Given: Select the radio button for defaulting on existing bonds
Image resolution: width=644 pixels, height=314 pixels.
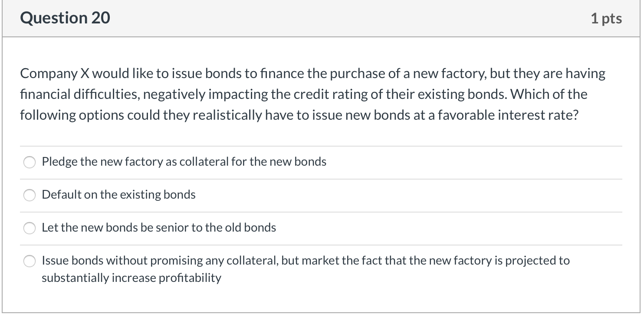Looking at the screenshot, I should tap(30, 195).
